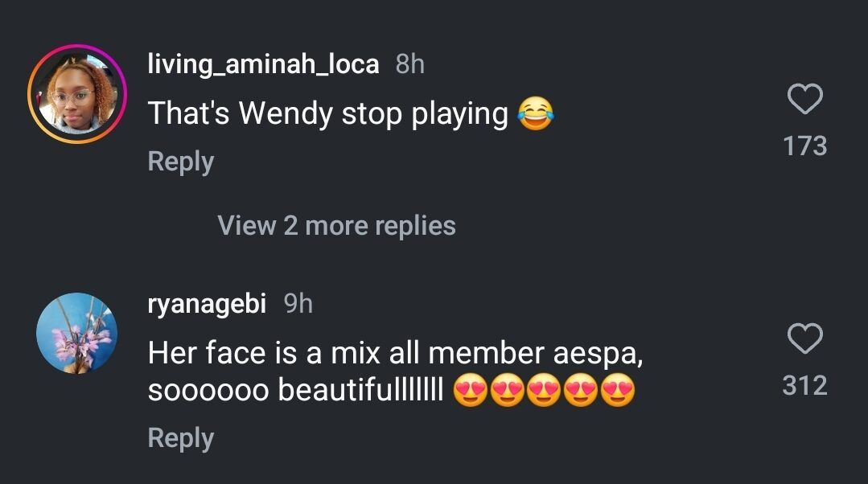Click the last heart-eyes emoji
This screenshot has height=484, width=868.
click(x=618, y=392)
